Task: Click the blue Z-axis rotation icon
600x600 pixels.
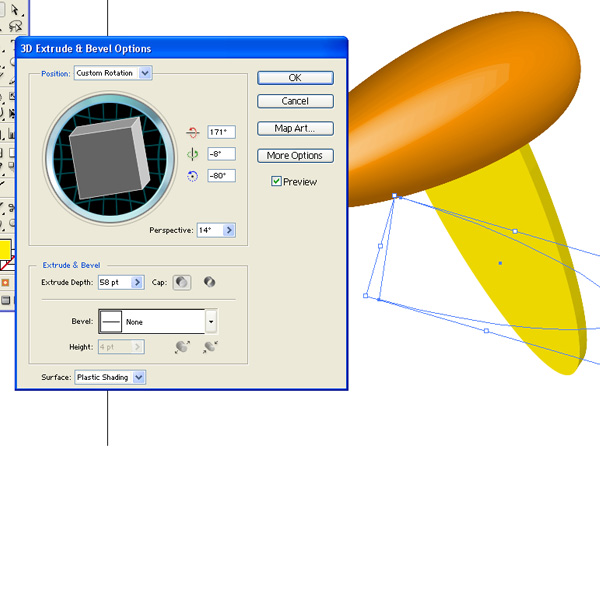Action: [x=192, y=176]
